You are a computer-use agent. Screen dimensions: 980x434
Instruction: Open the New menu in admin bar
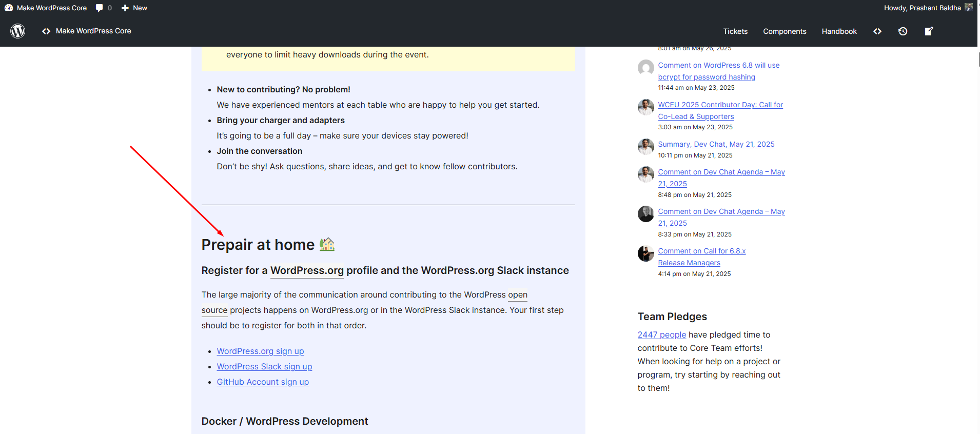[134, 8]
